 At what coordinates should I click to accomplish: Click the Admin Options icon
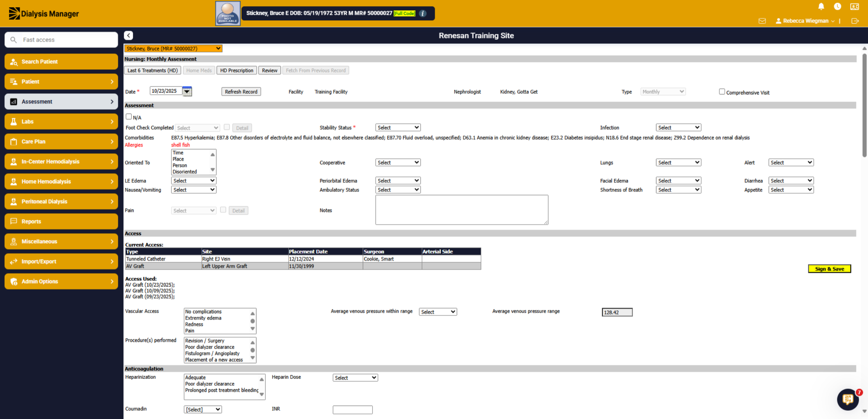14,282
